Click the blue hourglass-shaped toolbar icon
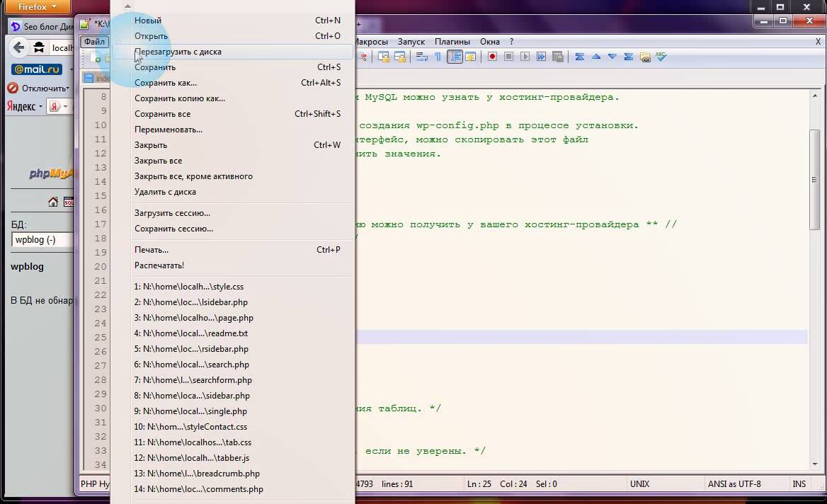Image resolution: width=827 pixels, height=504 pixels. (x=580, y=57)
